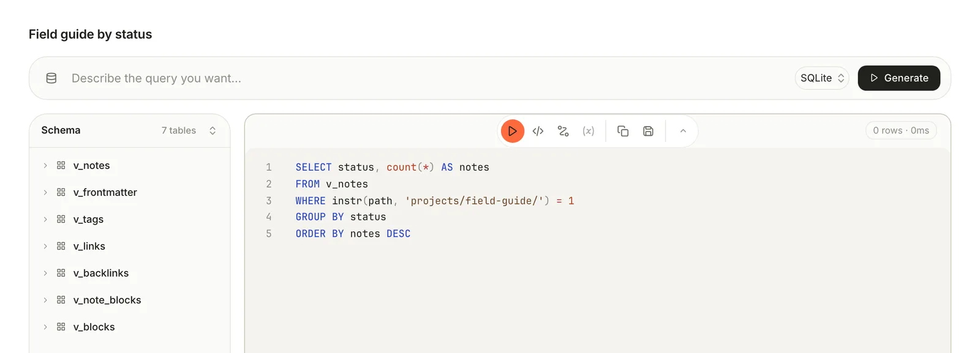
Task: Click the '0 rows · 0ms' status badge
Action: 901,130
